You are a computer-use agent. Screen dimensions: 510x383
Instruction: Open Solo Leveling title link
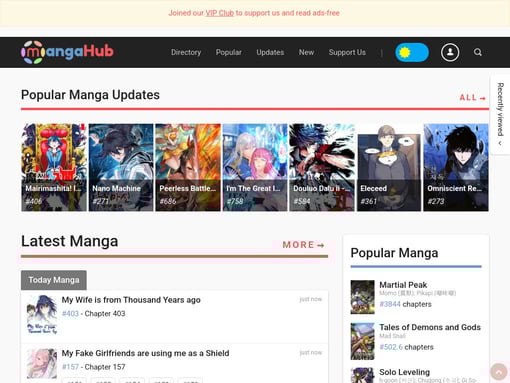[404, 372]
